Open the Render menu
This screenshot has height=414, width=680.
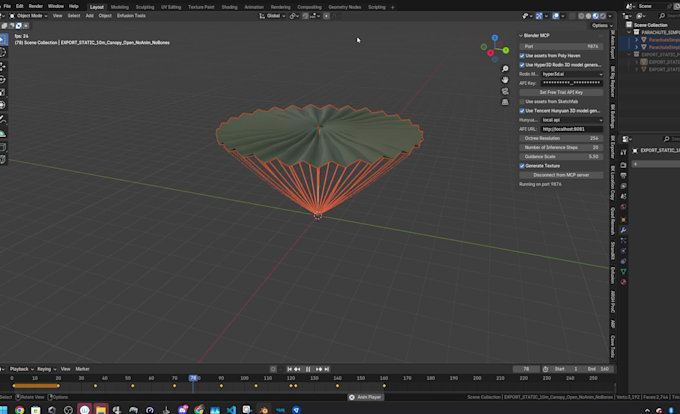tap(36, 7)
